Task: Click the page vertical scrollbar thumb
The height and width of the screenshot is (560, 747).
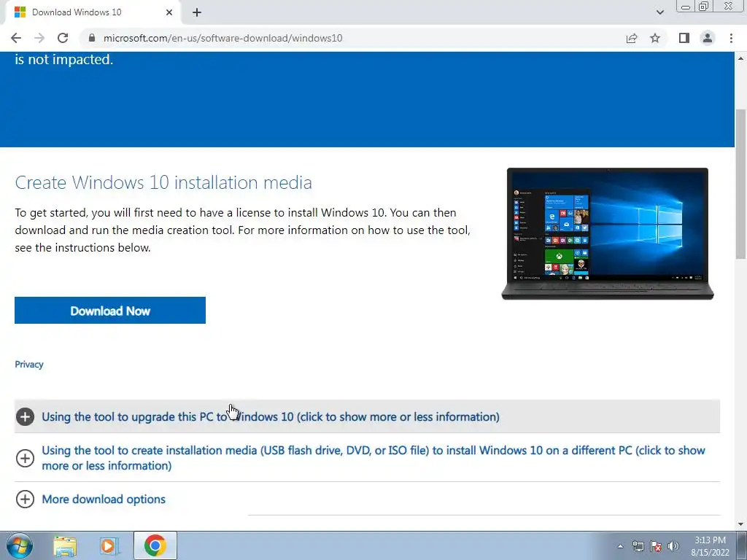Action: (x=740, y=184)
